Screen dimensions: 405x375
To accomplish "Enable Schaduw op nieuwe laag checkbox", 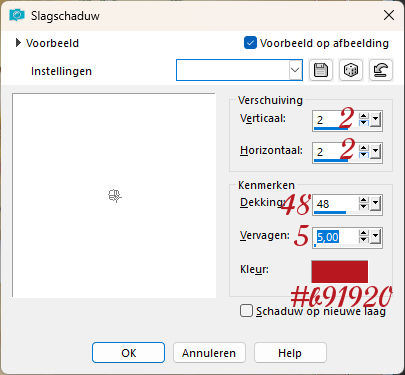I will [x=246, y=311].
